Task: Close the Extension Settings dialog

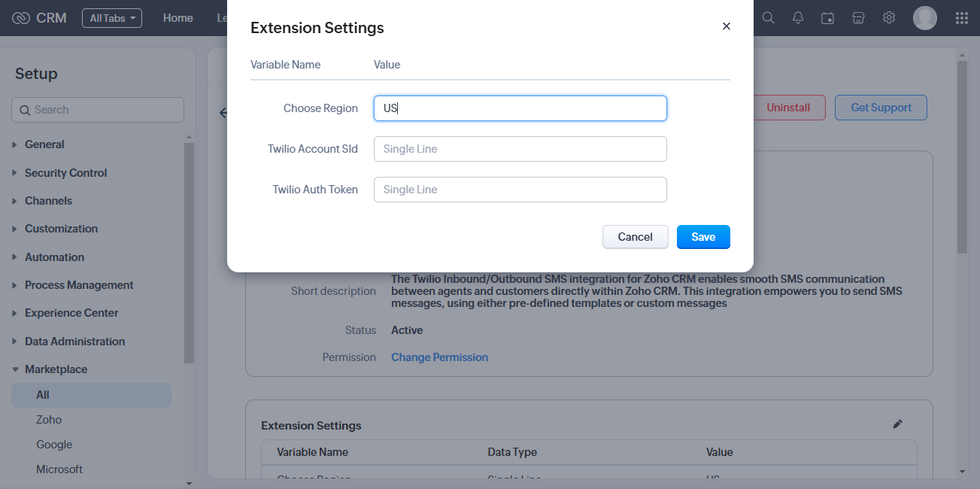Action: [x=726, y=26]
